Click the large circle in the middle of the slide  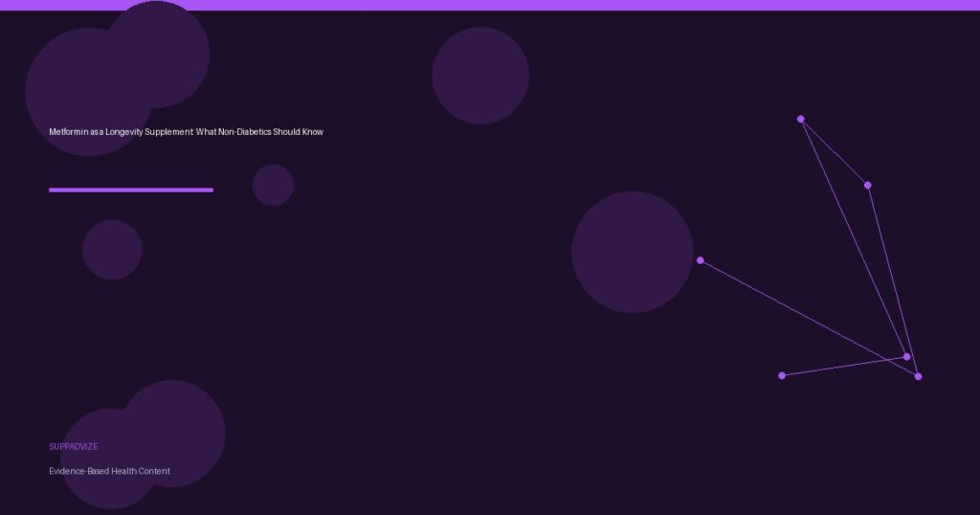pyautogui.click(x=632, y=252)
